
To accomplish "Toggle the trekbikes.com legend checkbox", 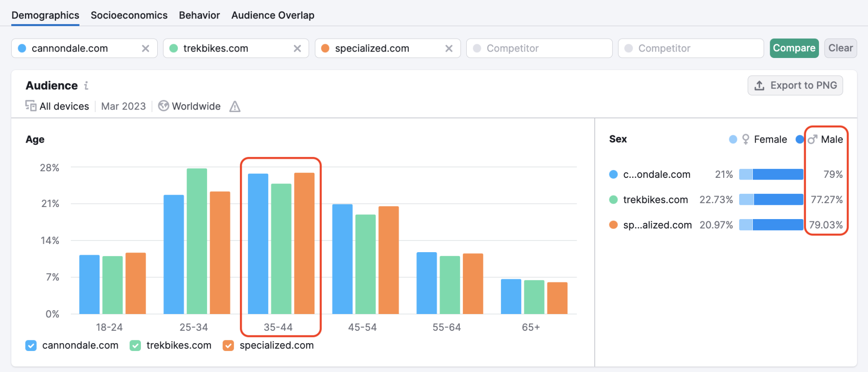I will [135, 346].
